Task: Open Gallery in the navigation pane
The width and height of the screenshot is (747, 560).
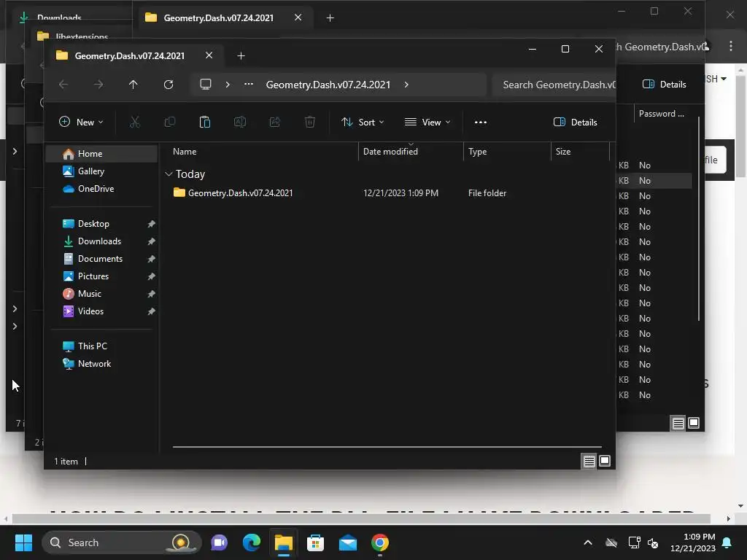Action: [101, 171]
